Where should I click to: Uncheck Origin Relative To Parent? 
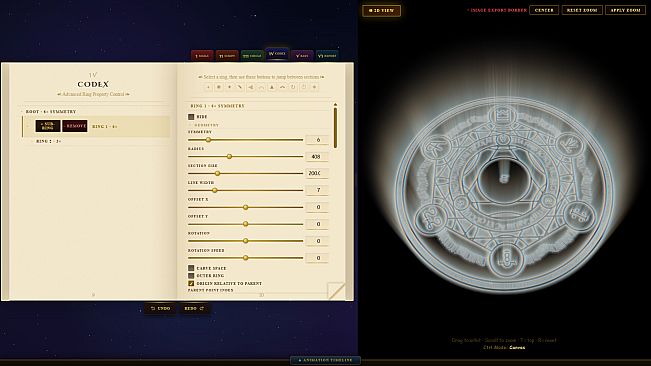pyautogui.click(x=191, y=283)
